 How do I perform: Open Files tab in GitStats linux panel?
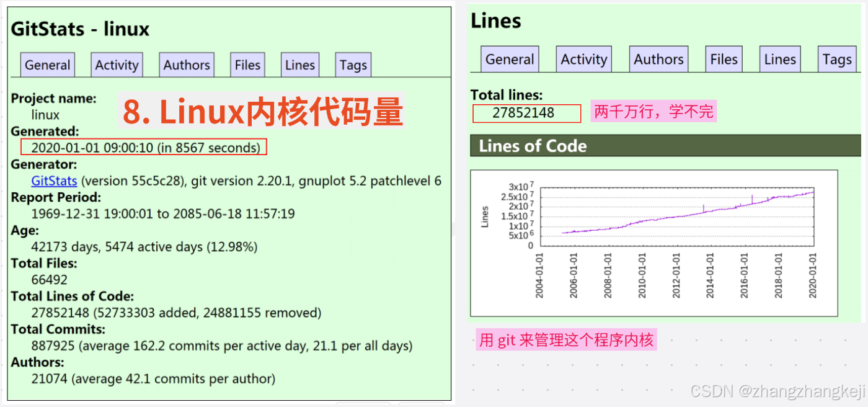[247, 65]
